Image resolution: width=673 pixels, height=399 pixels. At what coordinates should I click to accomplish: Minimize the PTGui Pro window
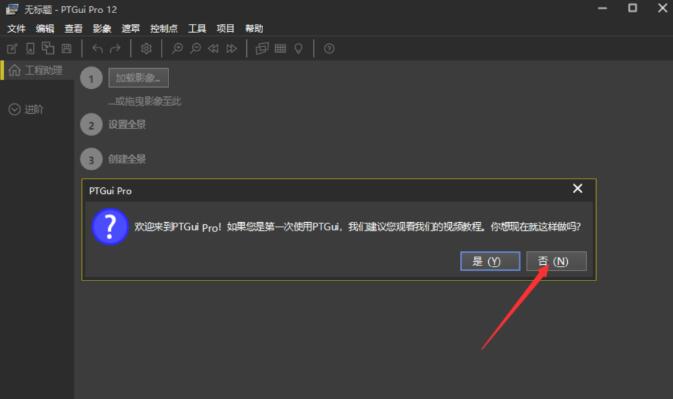(x=603, y=8)
